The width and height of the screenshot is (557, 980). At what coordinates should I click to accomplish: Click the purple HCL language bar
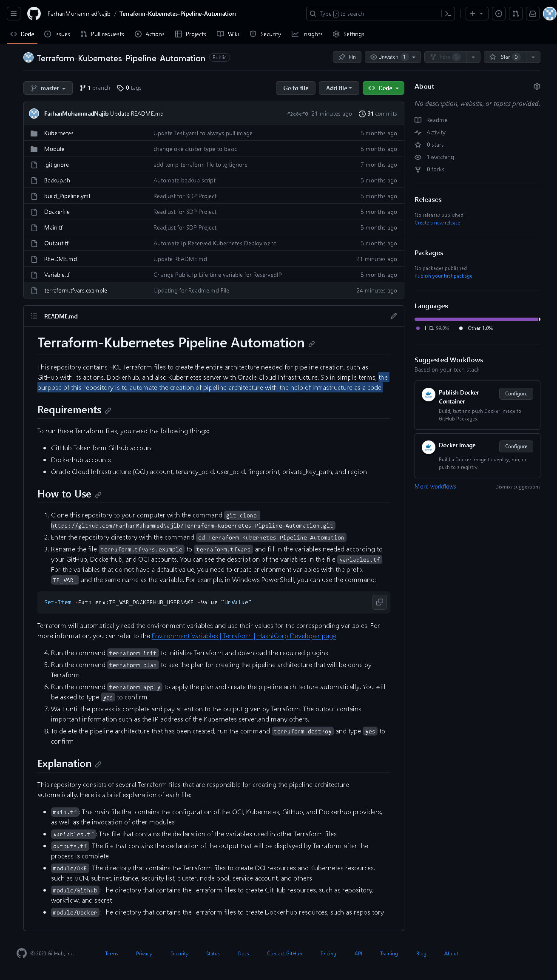[x=476, y=319]
